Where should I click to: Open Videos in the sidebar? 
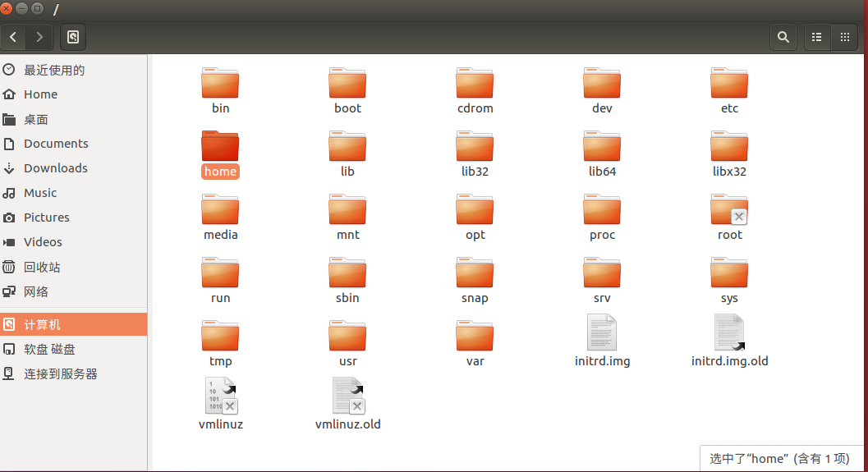point(74,242)
